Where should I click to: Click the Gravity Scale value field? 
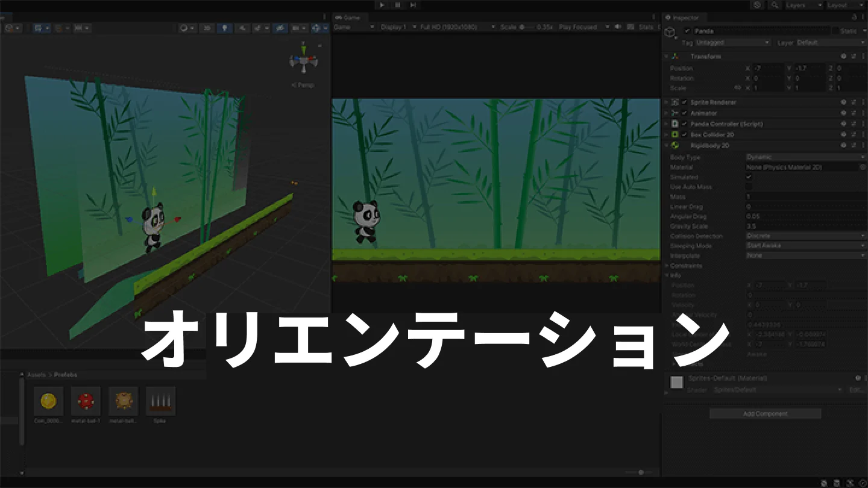pos(806,227)
